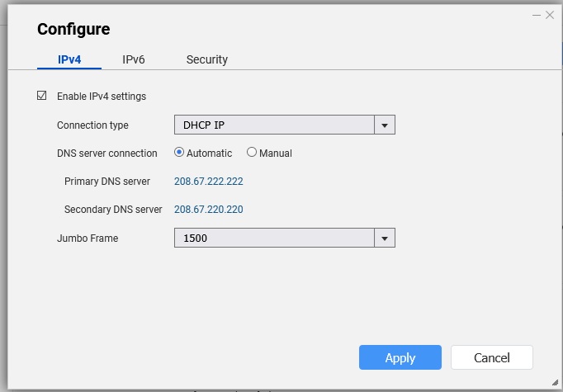Click the DHCP IP combo box field
Image resolution: width=563 pixels, height=392 pixels.
coord(274,125)
